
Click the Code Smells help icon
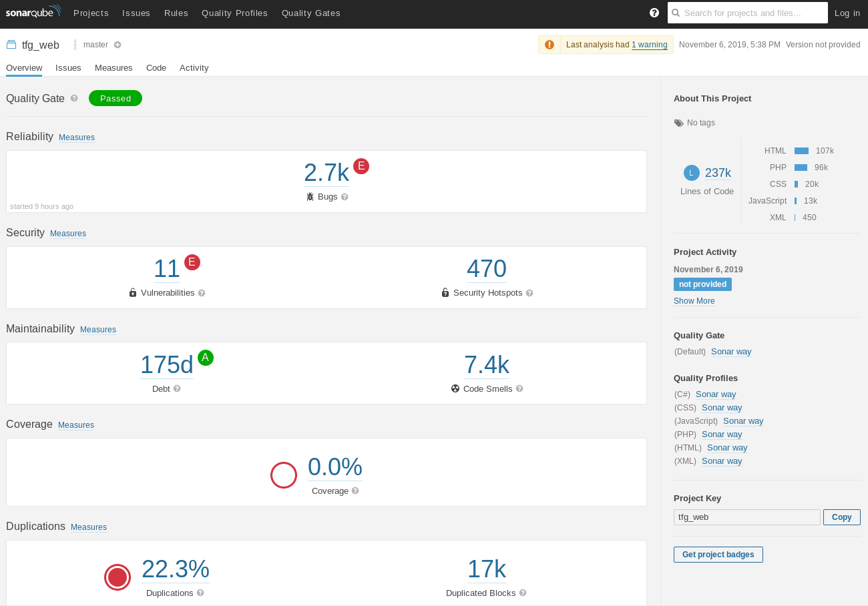pyautogui.click(x=519, y=388)
